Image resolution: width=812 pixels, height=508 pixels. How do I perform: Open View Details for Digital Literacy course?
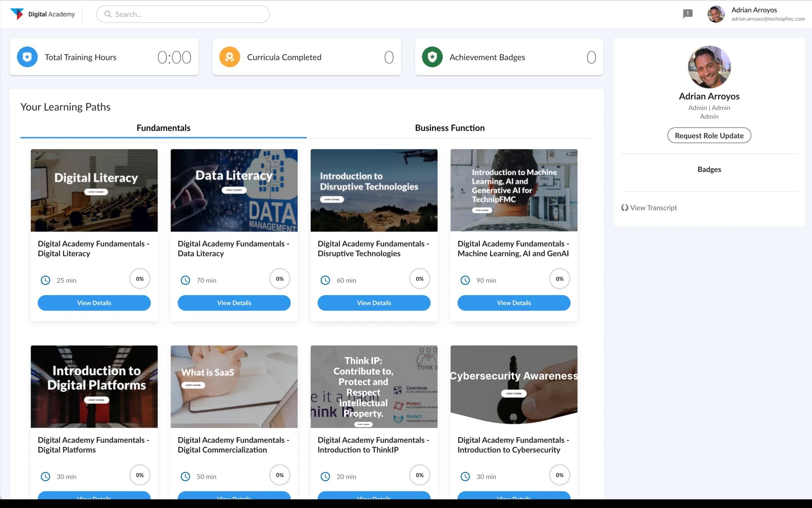[94, 303]
